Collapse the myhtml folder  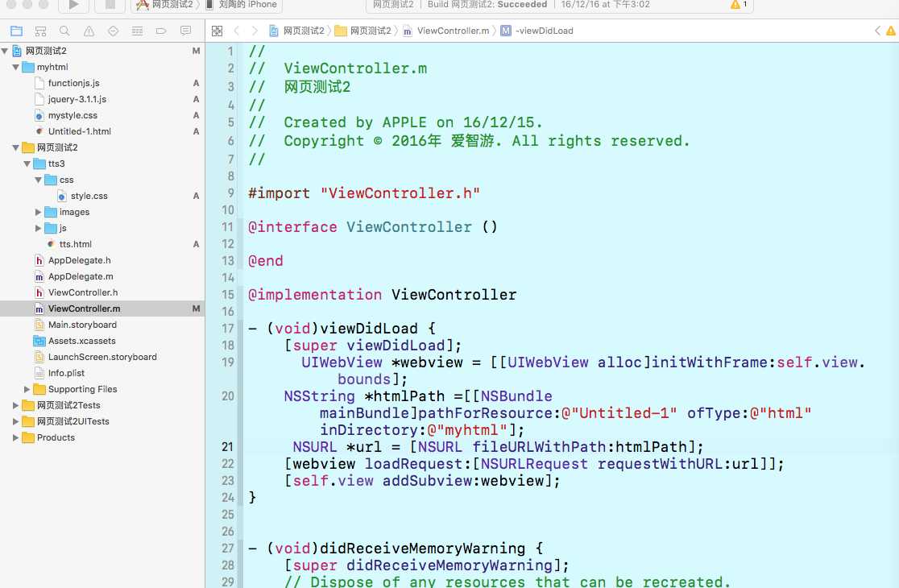16,67
